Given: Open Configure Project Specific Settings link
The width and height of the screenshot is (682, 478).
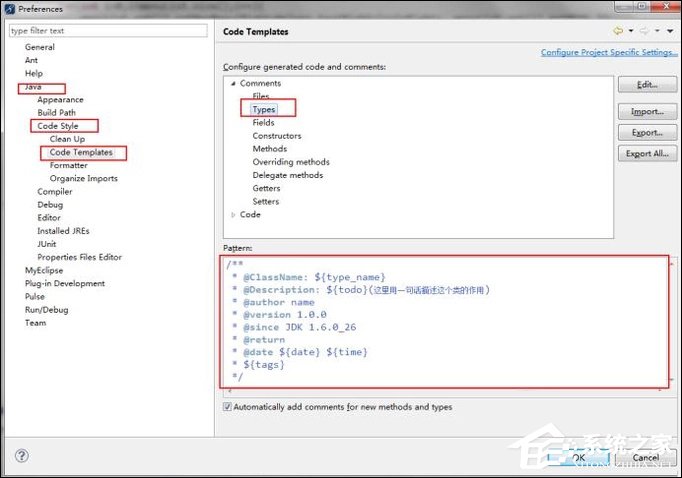Looking at the screenshot, I should point(609,52).
